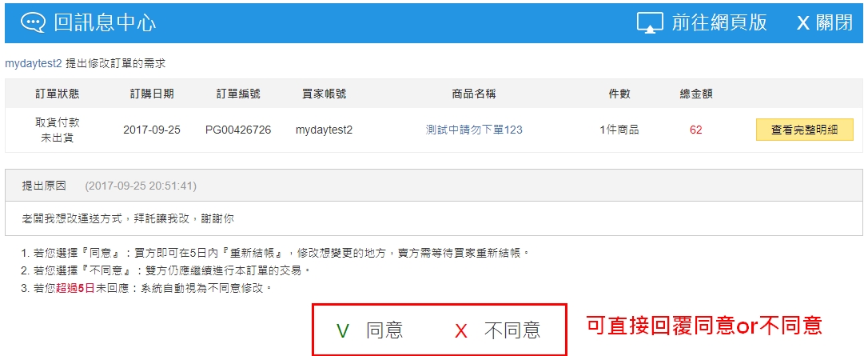Click the chat bubble message center icon
Screen dimensions: 868x356
(x=33, y=22)
